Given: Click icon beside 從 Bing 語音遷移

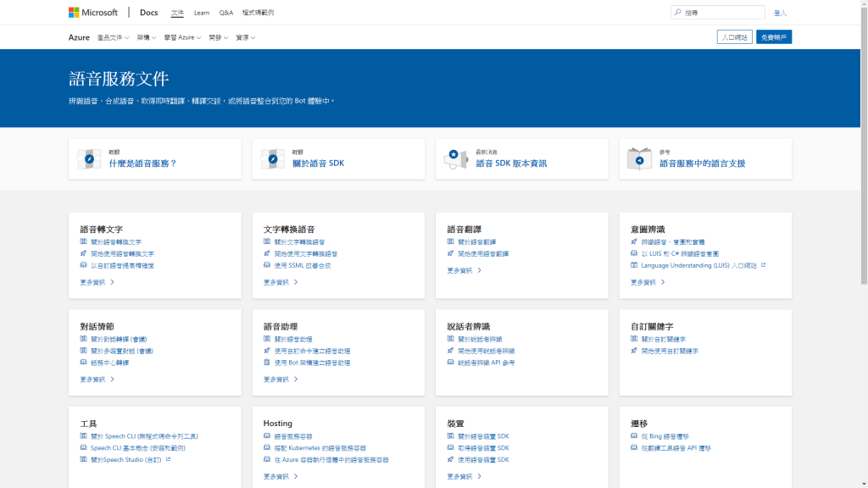Looking at the screenshot, I should click(x=634, y=436).
